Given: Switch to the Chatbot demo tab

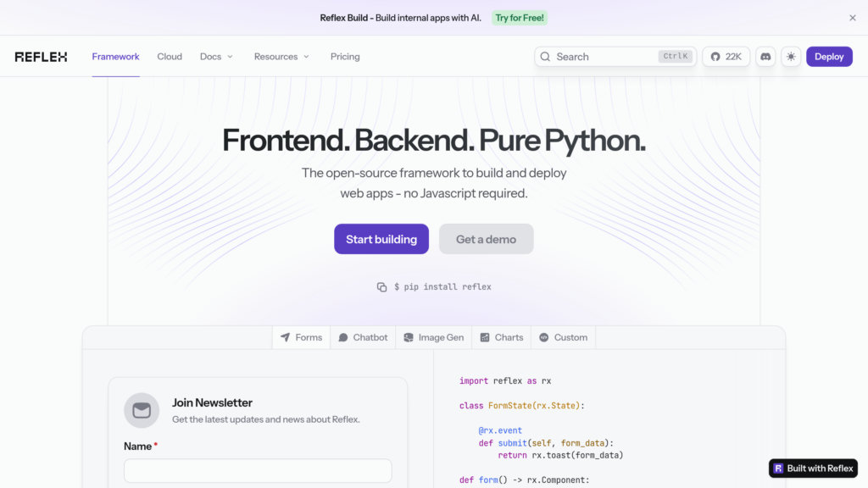Looking at the screenshot, I should point(363,337).
